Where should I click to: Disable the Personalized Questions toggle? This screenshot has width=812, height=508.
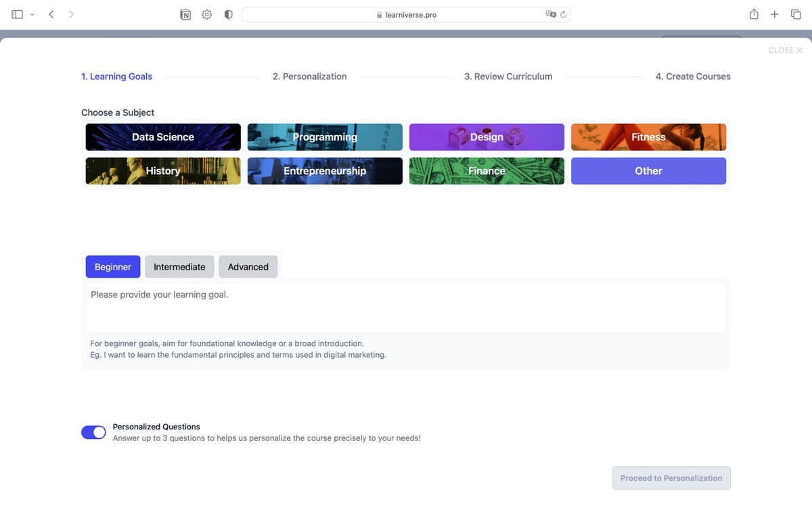pos(93,432)
